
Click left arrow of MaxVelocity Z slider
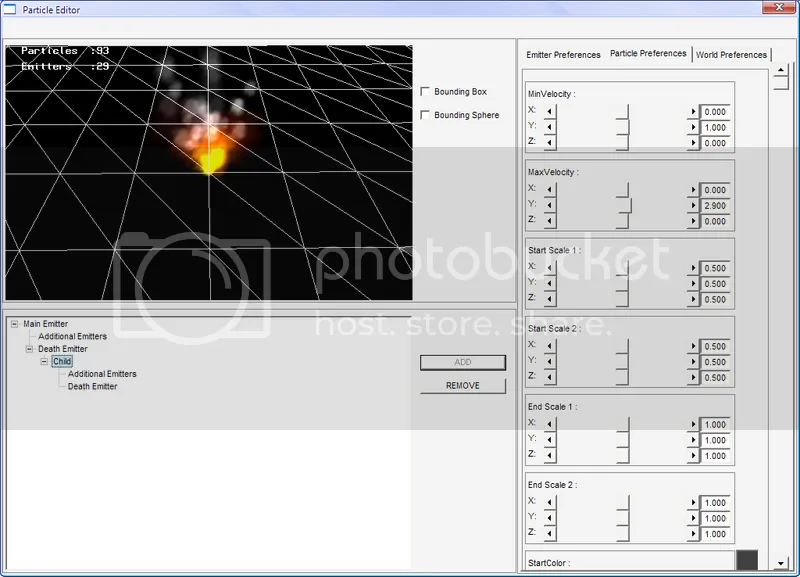[x=549, y=221]
